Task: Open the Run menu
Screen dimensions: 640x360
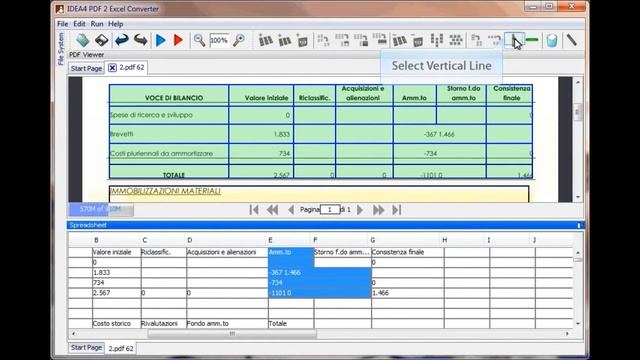Action: tap(97, 24)
